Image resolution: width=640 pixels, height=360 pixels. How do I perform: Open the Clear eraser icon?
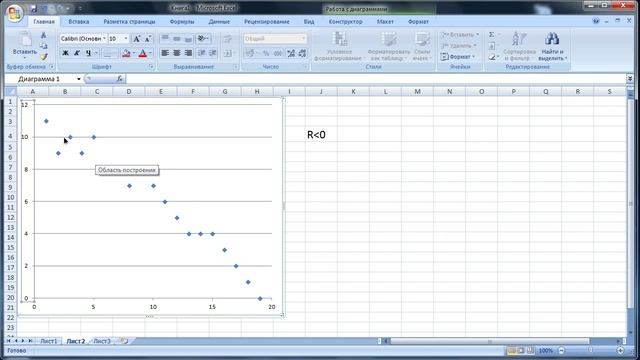492,57
